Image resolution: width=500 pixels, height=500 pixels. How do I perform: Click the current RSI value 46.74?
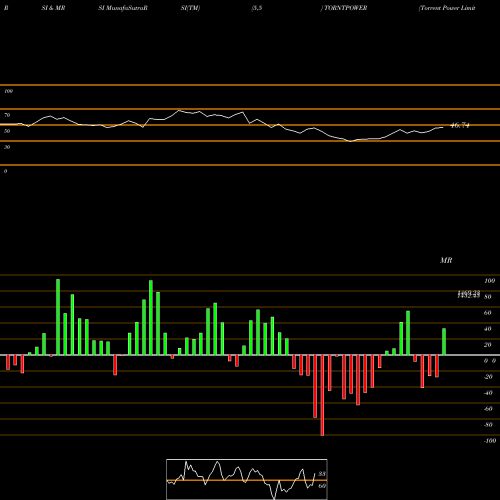(460, 125)
